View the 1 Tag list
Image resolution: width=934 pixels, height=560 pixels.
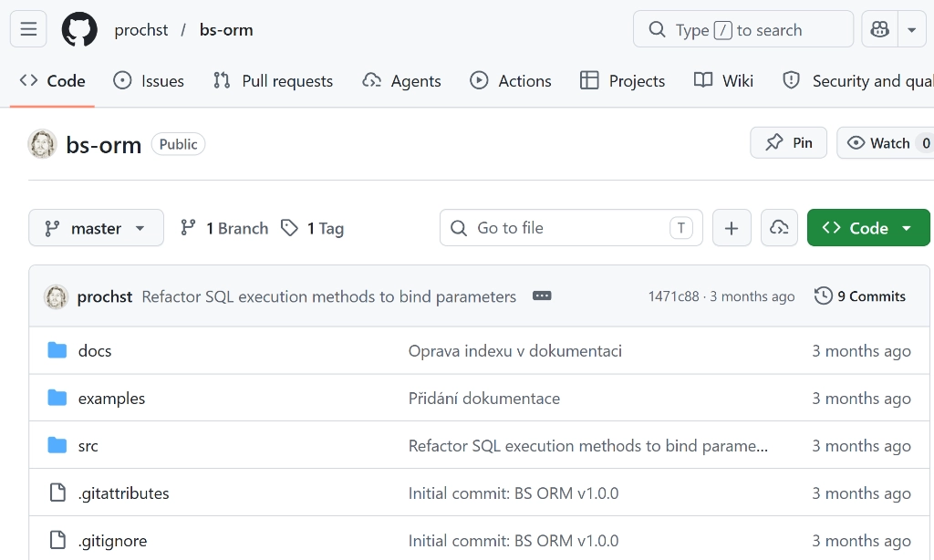click(313, 228)
